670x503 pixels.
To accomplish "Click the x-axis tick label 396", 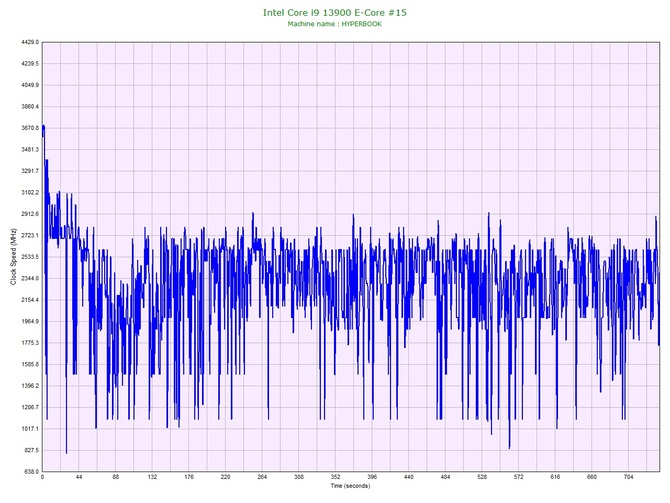I will [372, 477].
